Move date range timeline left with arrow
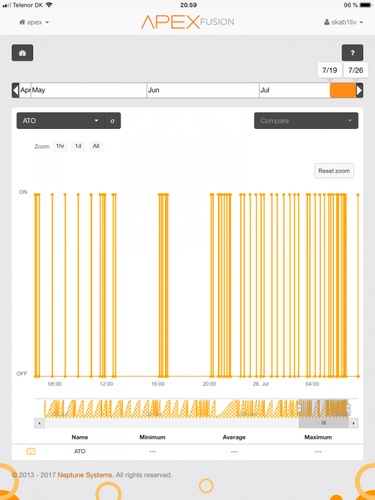The image size is (375, 500). (x=15, y=90)
